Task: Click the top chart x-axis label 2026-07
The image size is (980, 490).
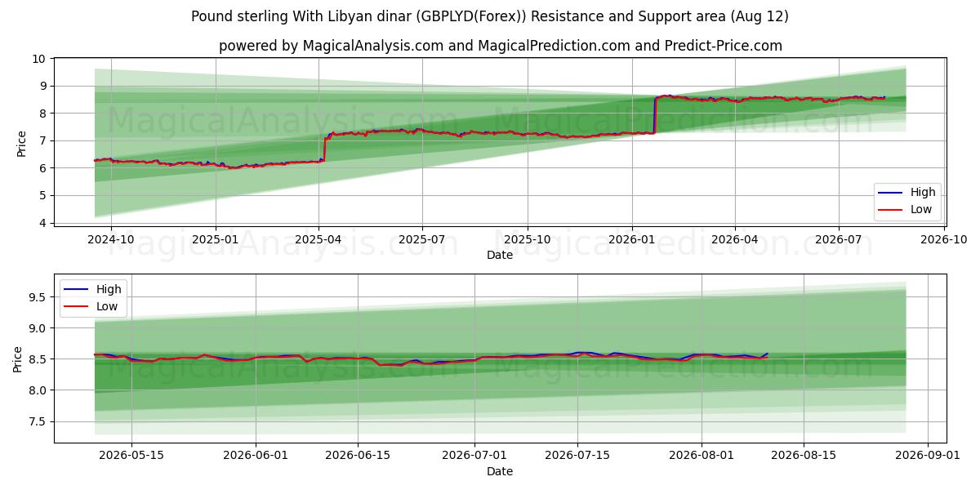Action: (x=838, y=240)
